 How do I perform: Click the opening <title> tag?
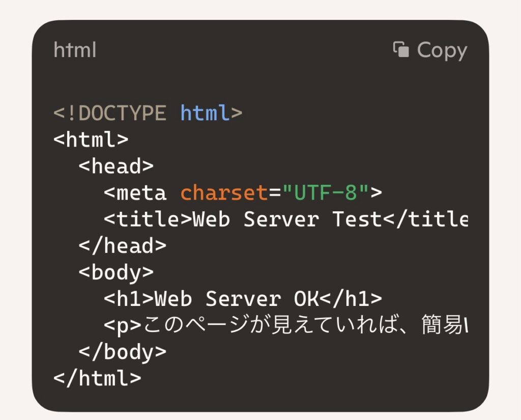tap(148, 219)
